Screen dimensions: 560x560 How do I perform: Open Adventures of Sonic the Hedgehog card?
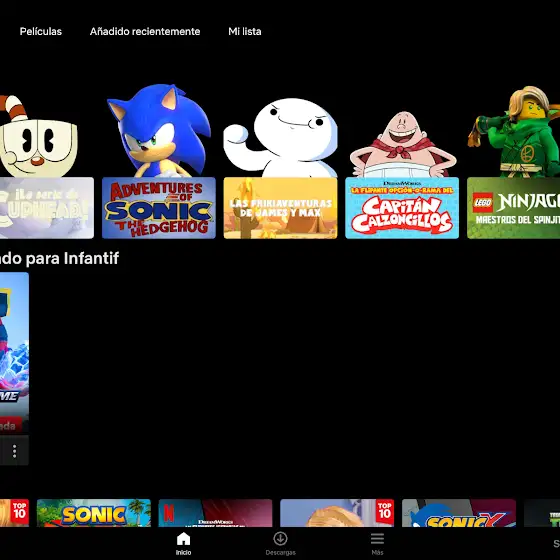159,208
